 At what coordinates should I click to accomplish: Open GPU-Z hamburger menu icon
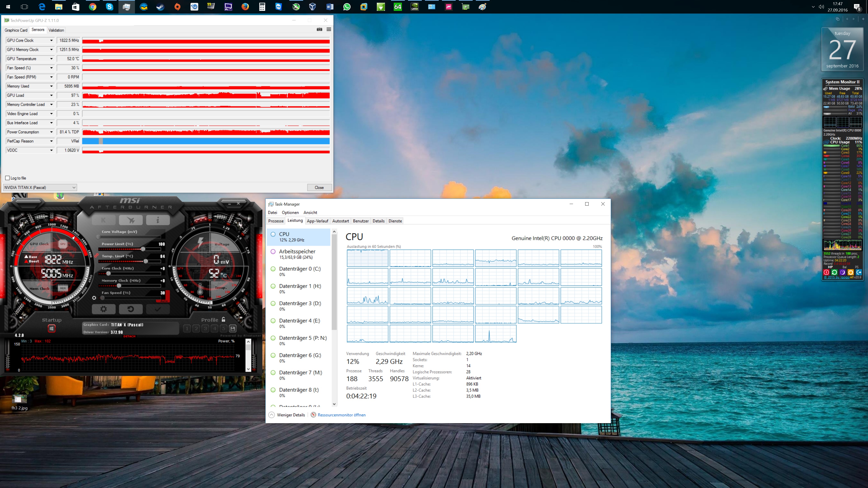click(x=328, y=30)
